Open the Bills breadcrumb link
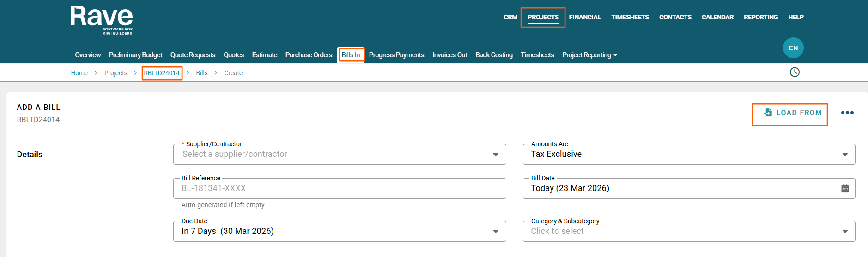 click(x=202, y=73)
